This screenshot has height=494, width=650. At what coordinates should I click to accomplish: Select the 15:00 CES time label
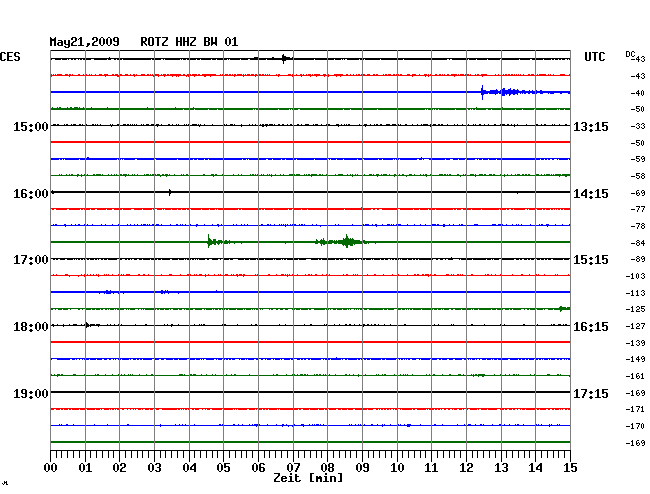click(x=31, y=126)
